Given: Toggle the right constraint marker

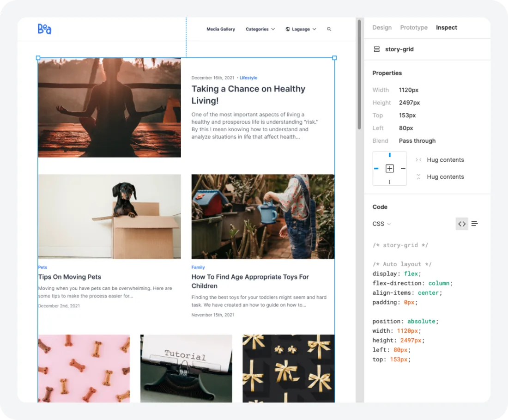Looking at the screenshot, I should 403,169.
